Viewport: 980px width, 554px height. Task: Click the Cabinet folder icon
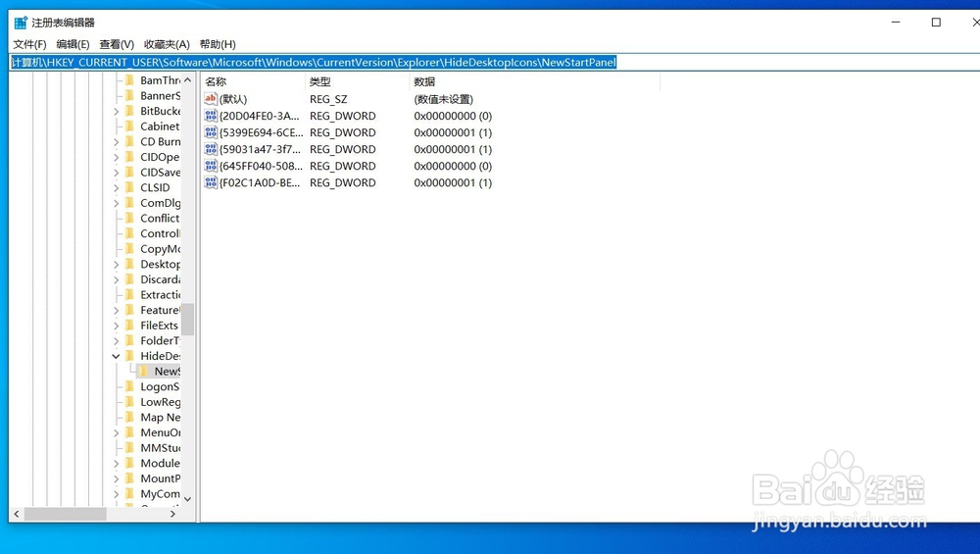130,126
